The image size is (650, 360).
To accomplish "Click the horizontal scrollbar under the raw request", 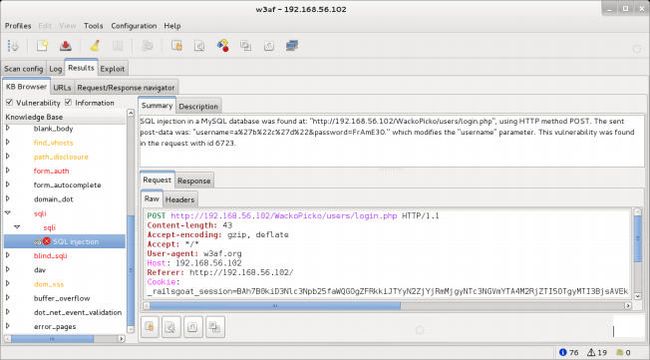I will point(275,306).
